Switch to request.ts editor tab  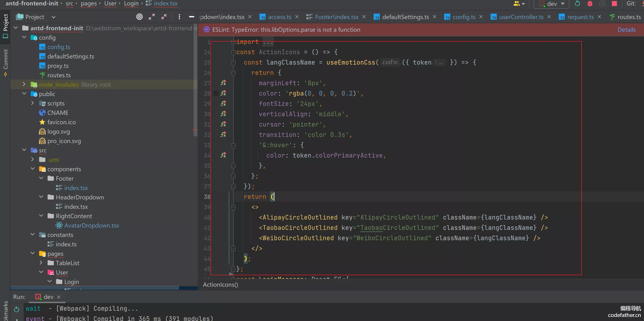[581, 17]
